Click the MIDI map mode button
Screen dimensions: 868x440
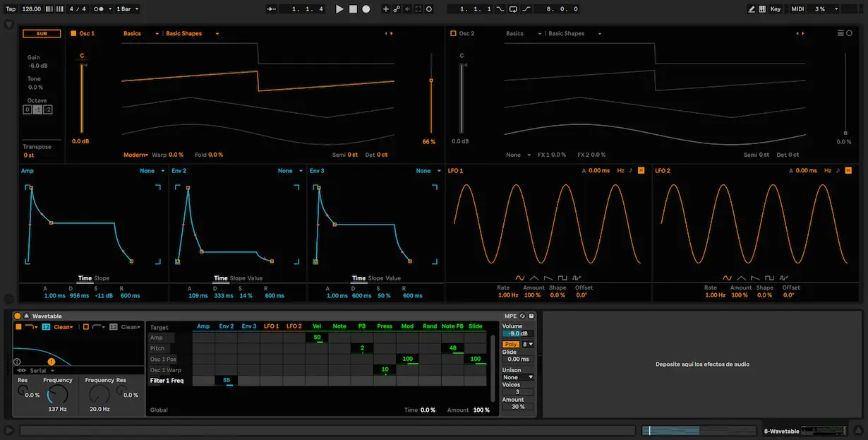[x=797, y=9]
